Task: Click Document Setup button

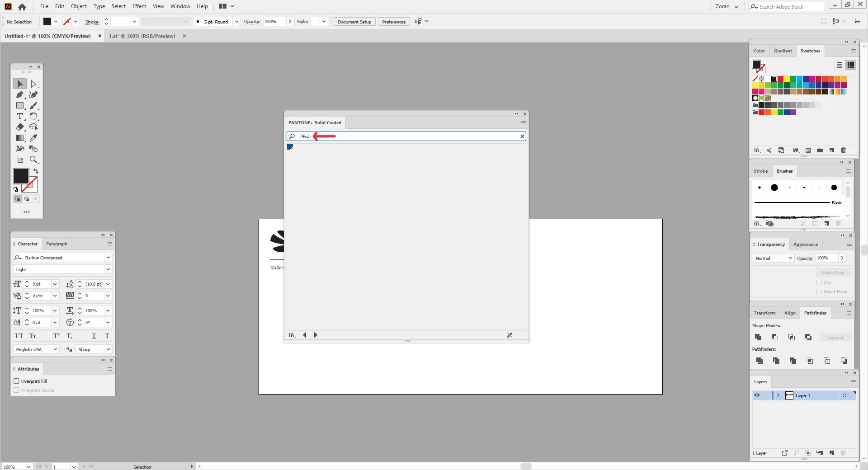Action: point(354,22)
